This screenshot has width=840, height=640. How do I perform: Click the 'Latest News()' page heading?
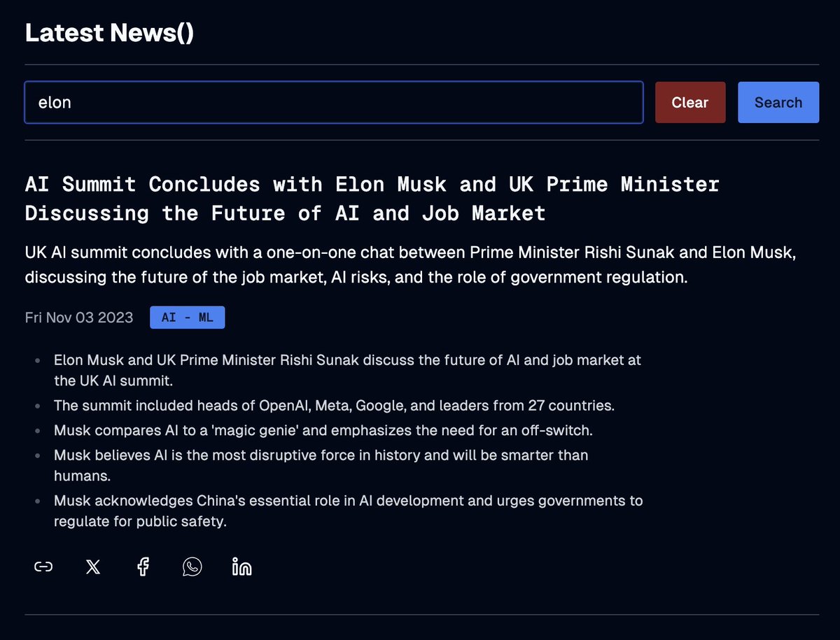click(108, 32)
